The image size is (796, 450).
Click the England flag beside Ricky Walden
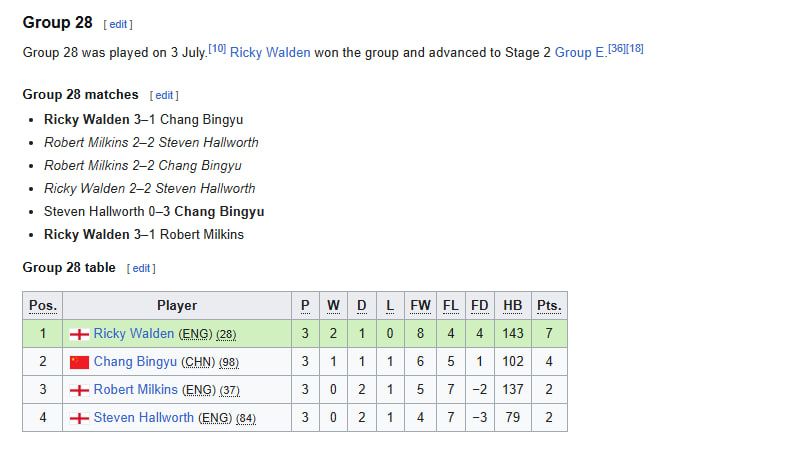tap(79, 334)
